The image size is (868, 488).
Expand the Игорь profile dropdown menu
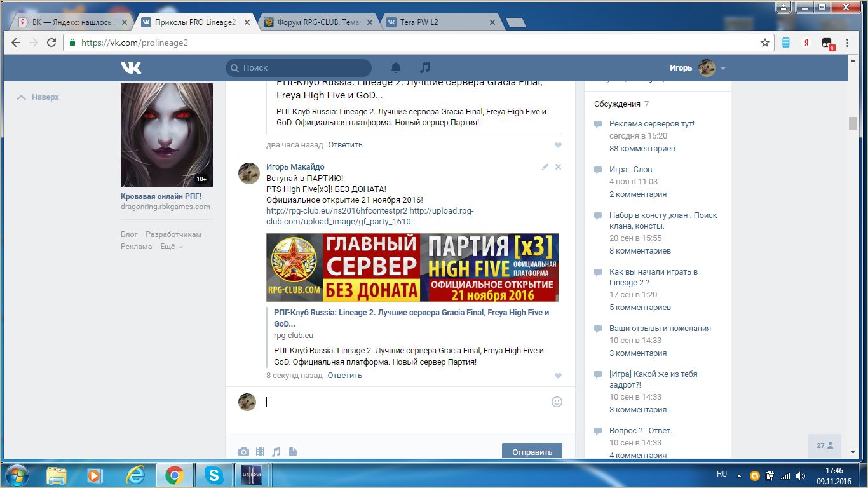[722, 68]
